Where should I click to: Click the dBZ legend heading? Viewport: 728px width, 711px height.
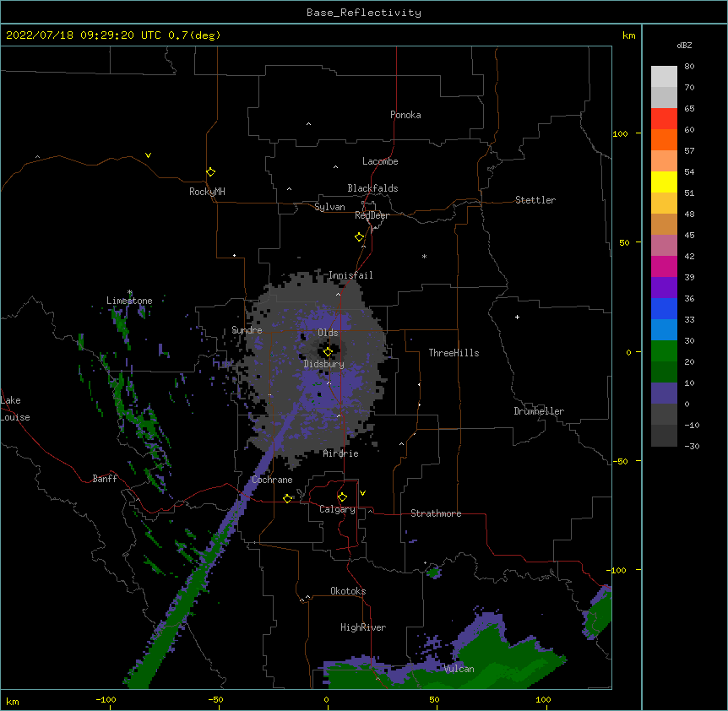684,45
